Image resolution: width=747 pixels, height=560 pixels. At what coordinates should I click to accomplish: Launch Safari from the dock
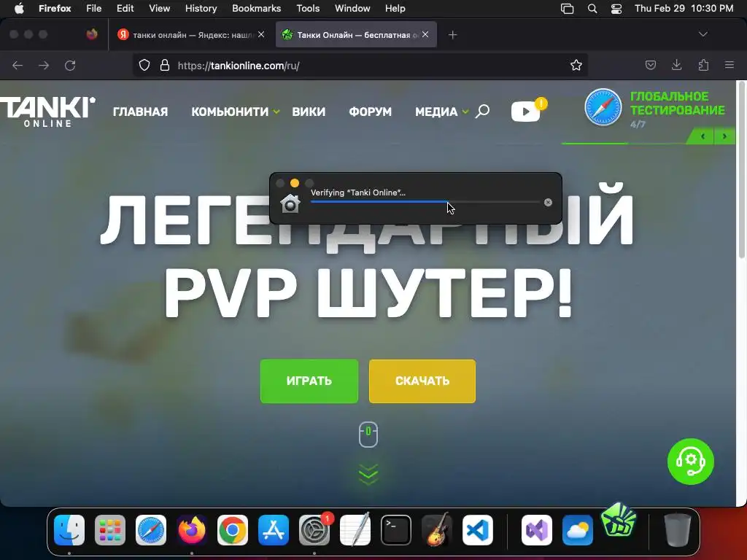click(151, 530)
